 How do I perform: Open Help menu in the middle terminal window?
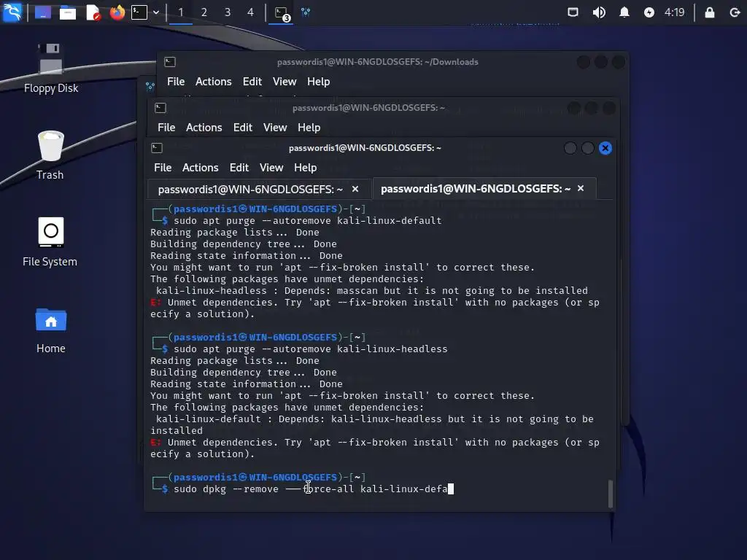coord(309,128)
